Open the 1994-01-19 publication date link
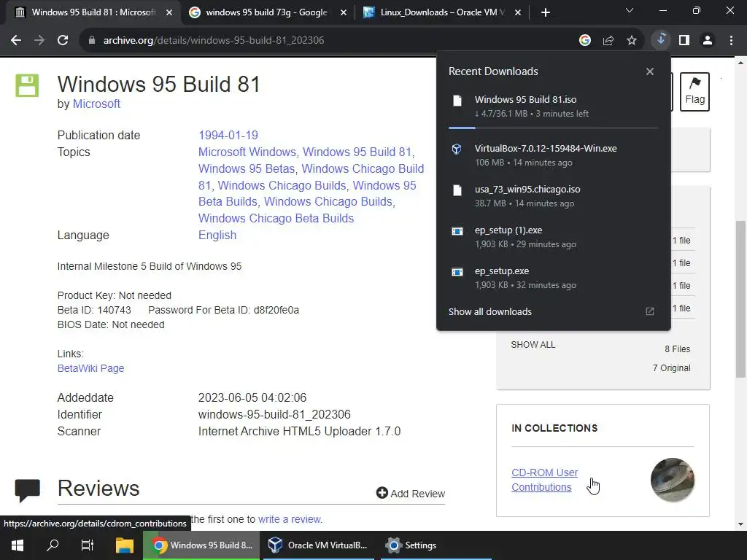Viewport: 747px width, 560px height. 228,135
